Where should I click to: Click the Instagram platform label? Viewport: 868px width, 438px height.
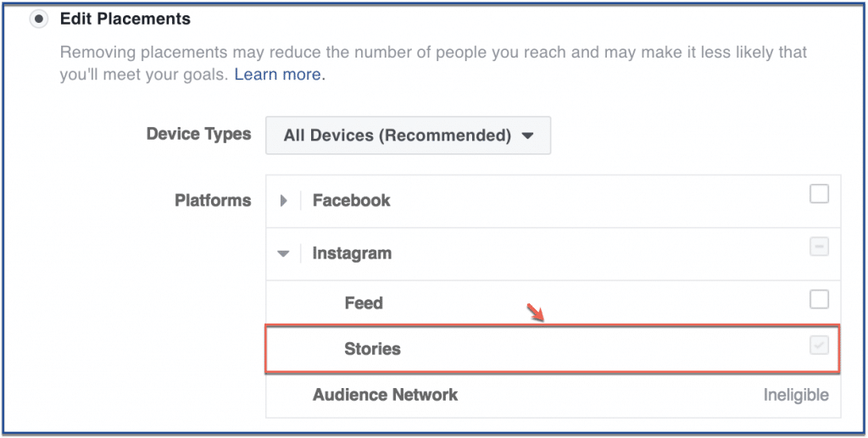pos(352,253)
